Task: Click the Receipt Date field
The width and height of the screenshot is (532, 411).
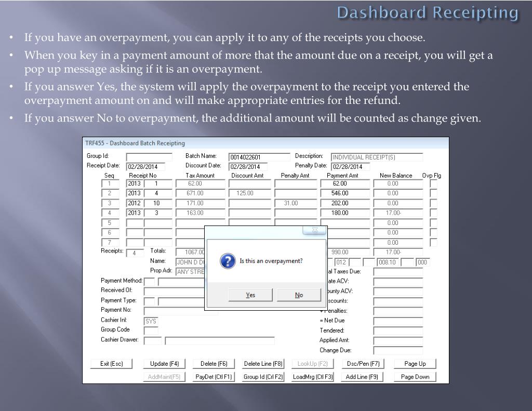Action: (146, 166)
